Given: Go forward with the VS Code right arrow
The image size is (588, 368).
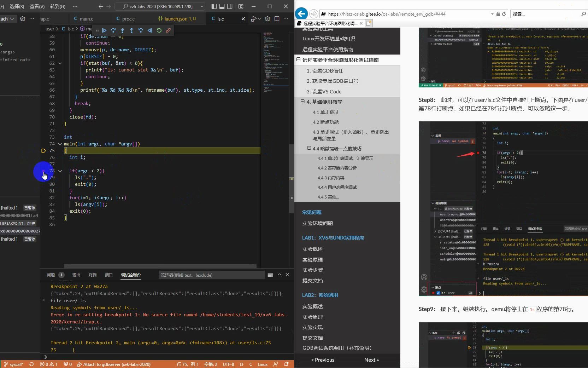Looking at the screenshot, I should click(109, 6).
